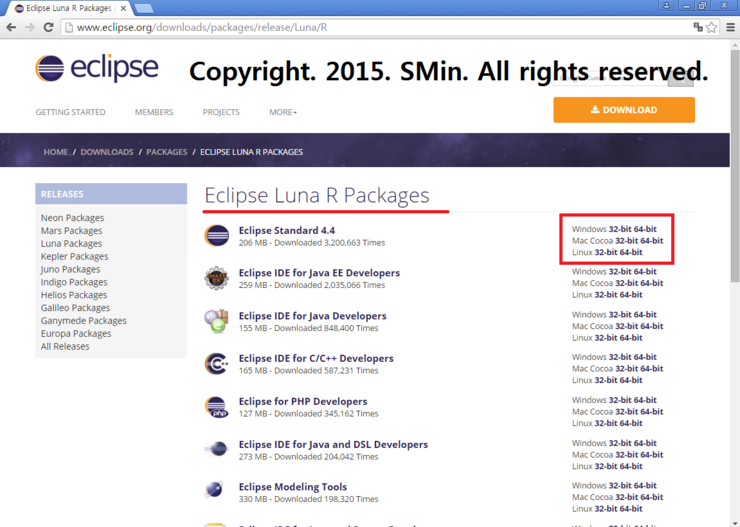Open a new browser tab

pos(143,8)
